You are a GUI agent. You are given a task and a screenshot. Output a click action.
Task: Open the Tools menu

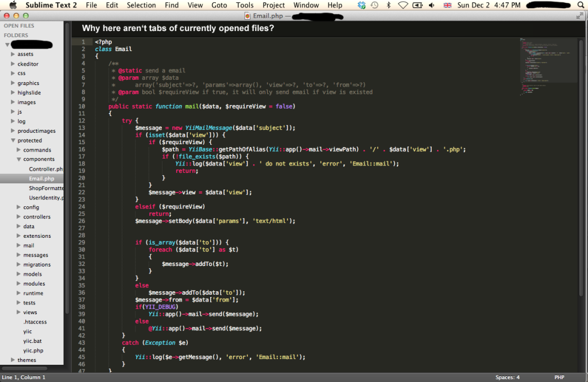click(245, 5)
